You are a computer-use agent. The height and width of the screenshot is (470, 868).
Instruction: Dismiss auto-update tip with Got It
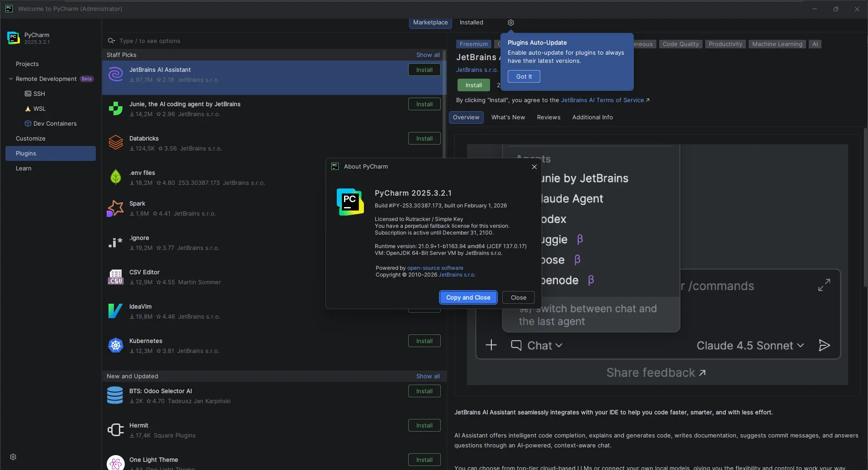(524, 76)
